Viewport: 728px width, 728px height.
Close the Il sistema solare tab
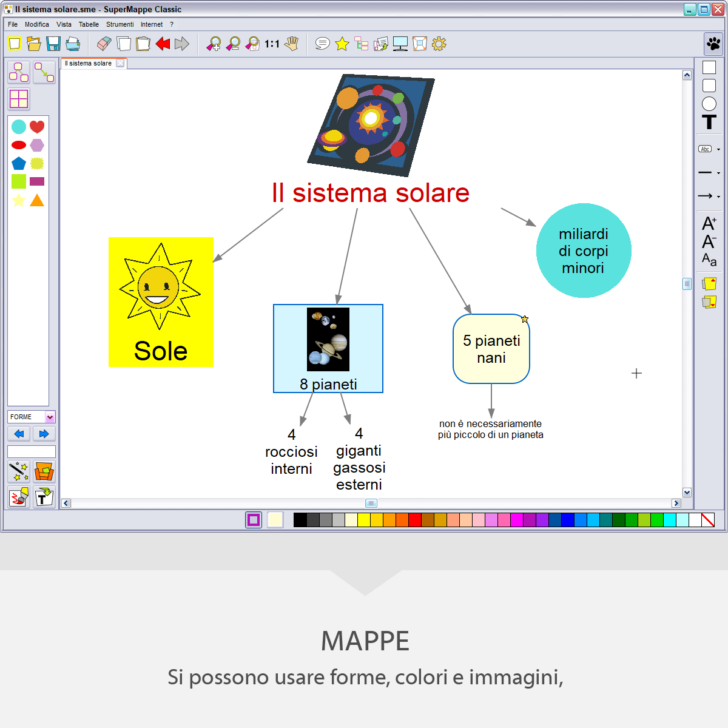tap(120, 63)
